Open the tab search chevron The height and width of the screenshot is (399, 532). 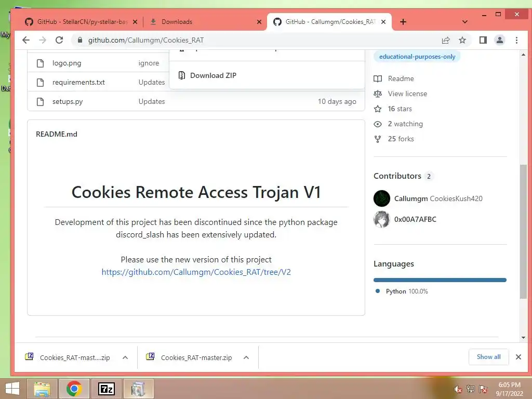click(465, 22)
